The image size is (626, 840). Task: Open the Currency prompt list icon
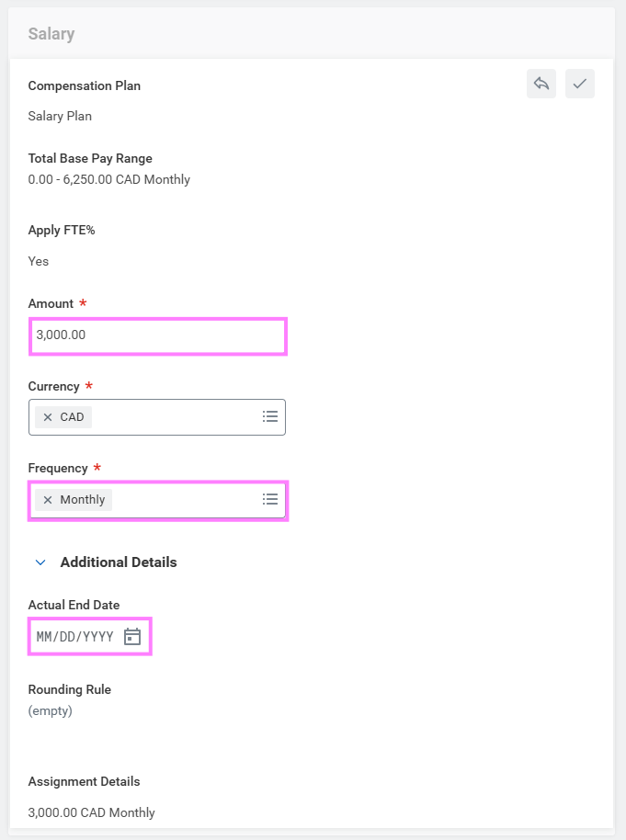(x=270, y=416)
